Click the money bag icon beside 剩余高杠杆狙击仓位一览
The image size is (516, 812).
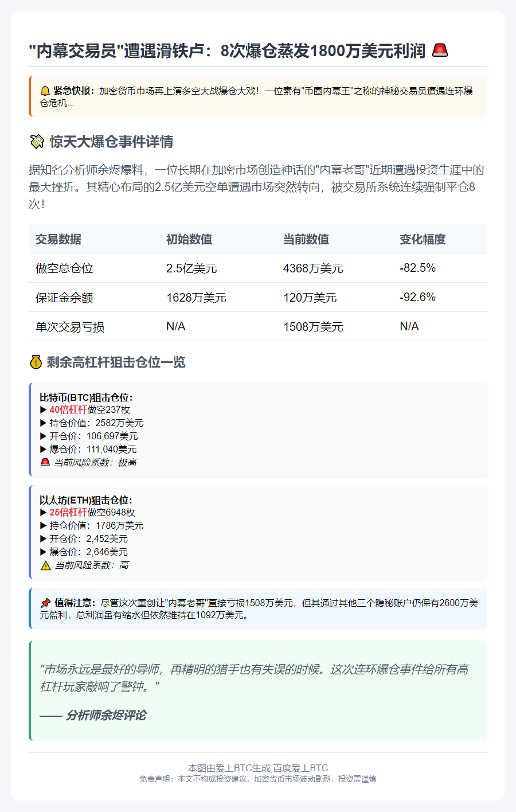pos(36,362)
